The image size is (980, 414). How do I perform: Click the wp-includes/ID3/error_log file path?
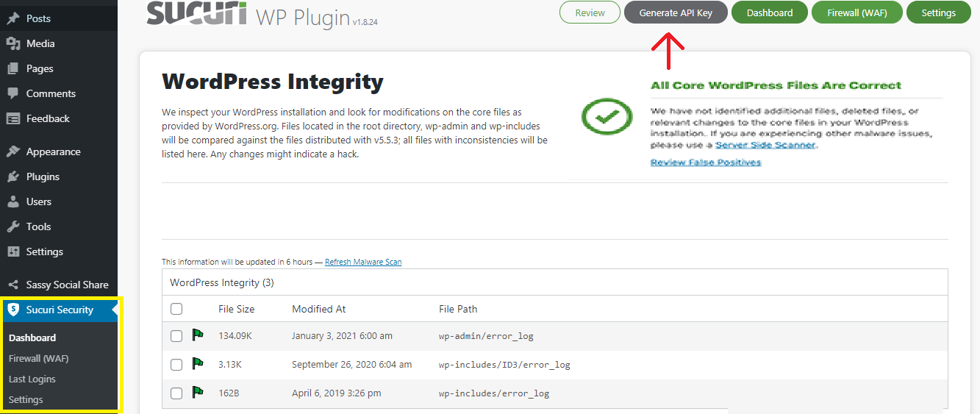(504, 365)
